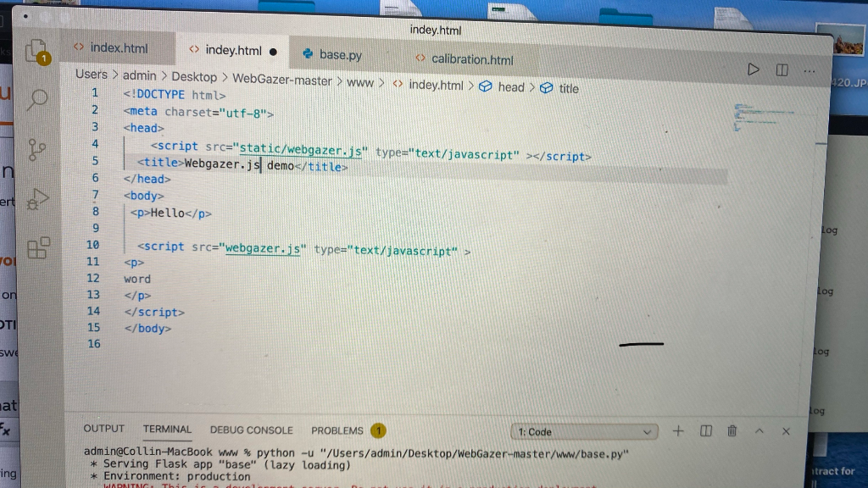This screenshot has width=868, height=488.
Task: Split the editor to the side
Action: (782, 70)
